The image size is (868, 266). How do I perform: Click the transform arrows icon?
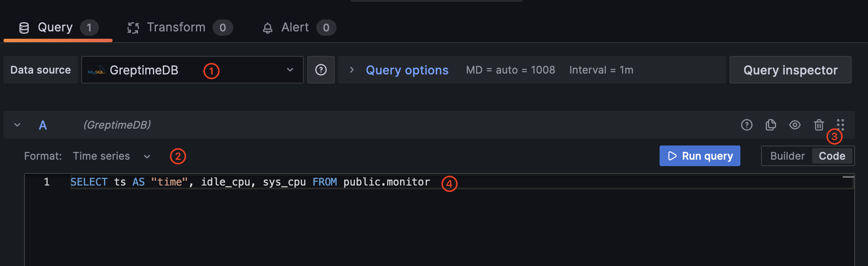(133, 27)
